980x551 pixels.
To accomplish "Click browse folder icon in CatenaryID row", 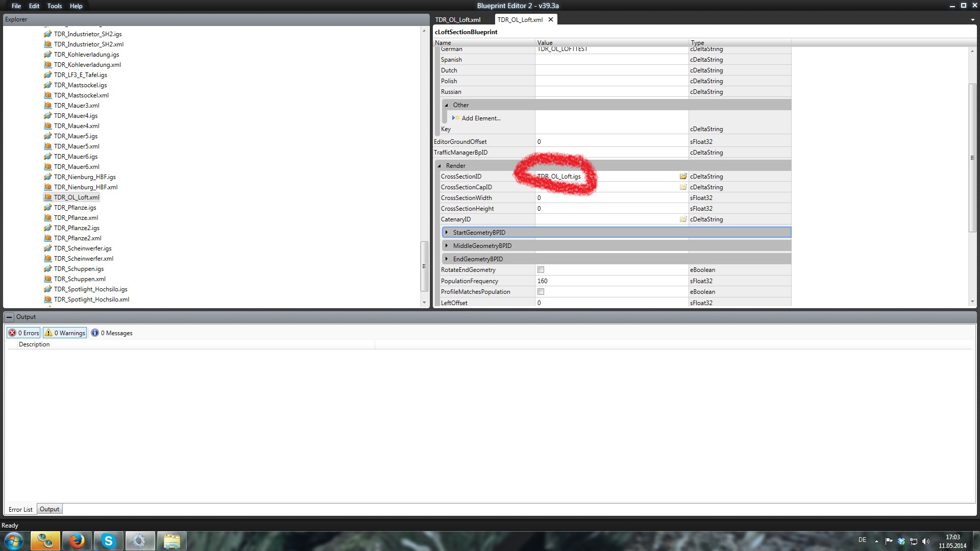I will [x=683, y=219].
